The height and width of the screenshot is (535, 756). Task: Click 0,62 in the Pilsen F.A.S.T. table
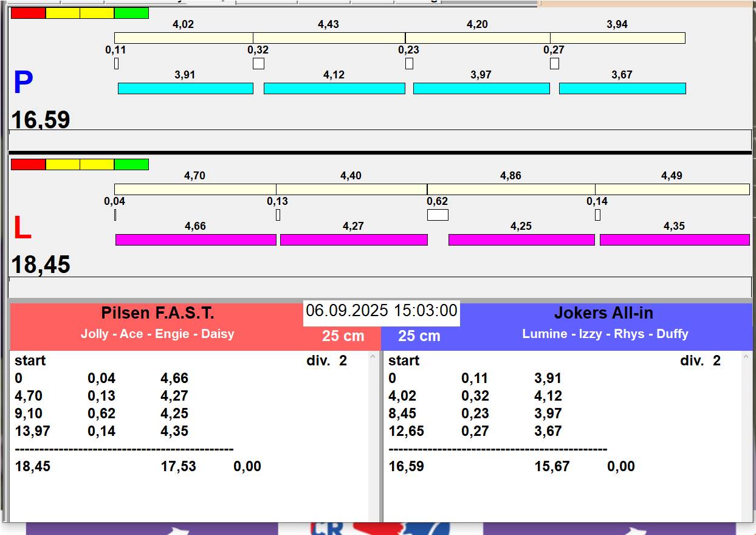point(101,413)
